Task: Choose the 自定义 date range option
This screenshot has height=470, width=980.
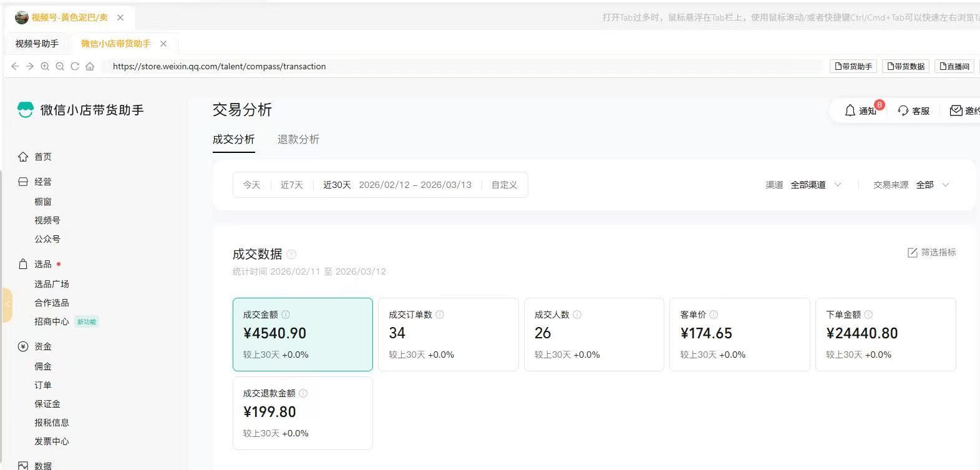Action: [504, 185]
